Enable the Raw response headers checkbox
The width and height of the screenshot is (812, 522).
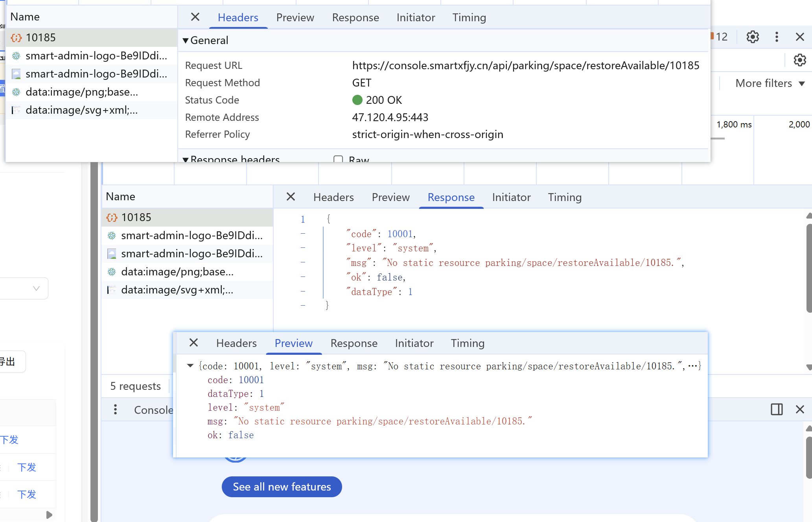coord(338,159)
